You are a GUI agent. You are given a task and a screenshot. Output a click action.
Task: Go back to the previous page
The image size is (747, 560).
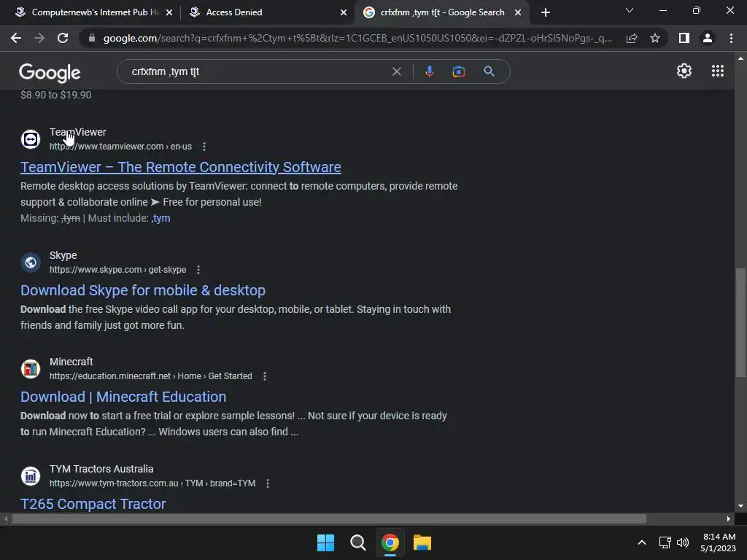point(16,38)
